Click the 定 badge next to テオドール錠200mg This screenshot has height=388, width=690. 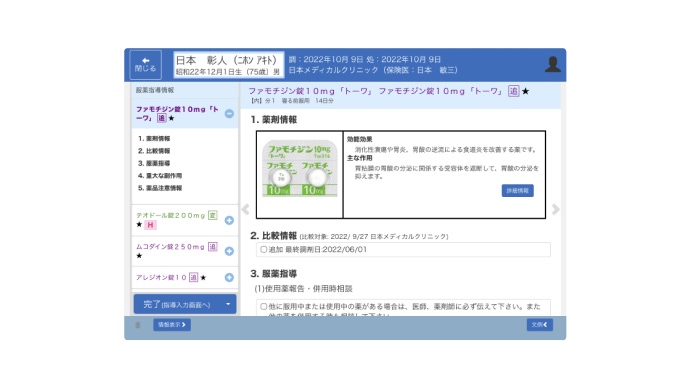(x=213, y=215)
